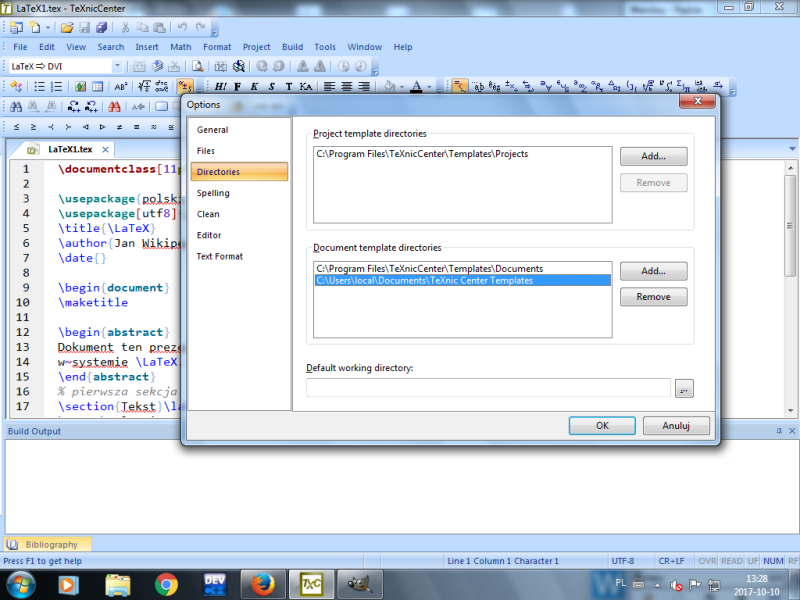Click the insert table icon

pyautogui.click(x=97, y=86)
